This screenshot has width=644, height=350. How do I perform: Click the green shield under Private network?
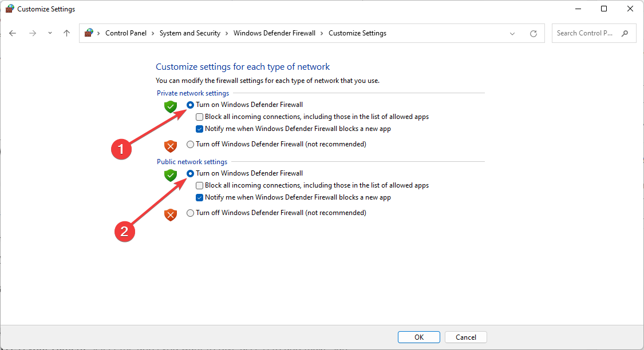[x=171, y=107]
